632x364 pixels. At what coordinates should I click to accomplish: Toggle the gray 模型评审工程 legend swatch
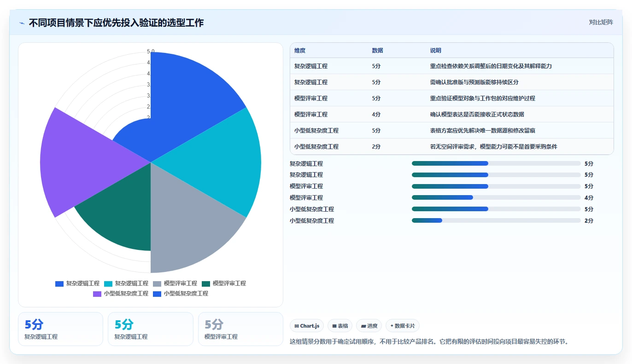pyautogui.click(x=157, y=283)
